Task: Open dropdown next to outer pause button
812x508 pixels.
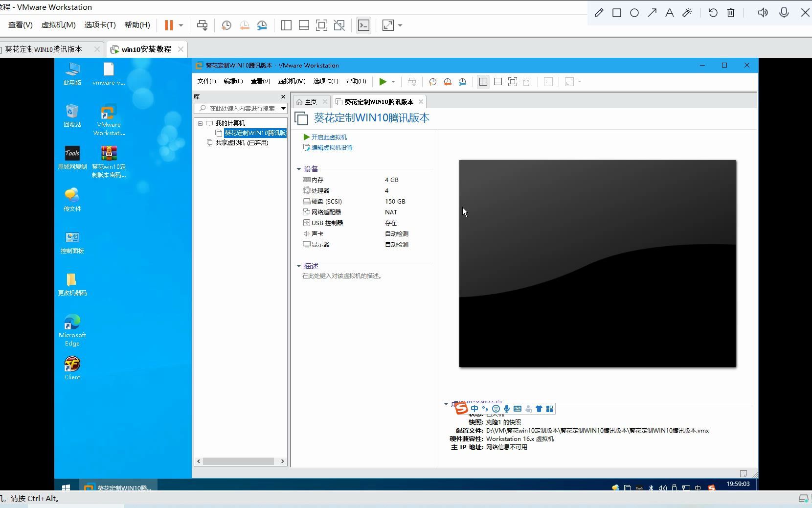Action: point(181,25)
